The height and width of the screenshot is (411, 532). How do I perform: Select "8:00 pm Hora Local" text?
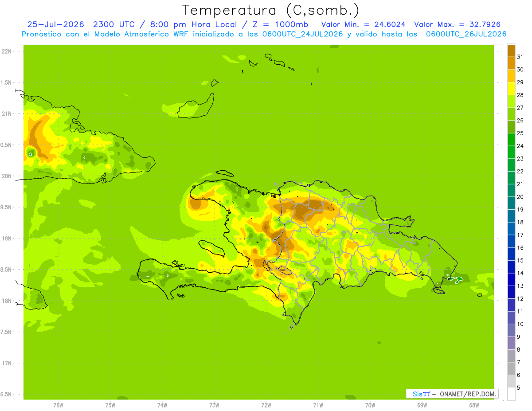click(x=195, y=24)
